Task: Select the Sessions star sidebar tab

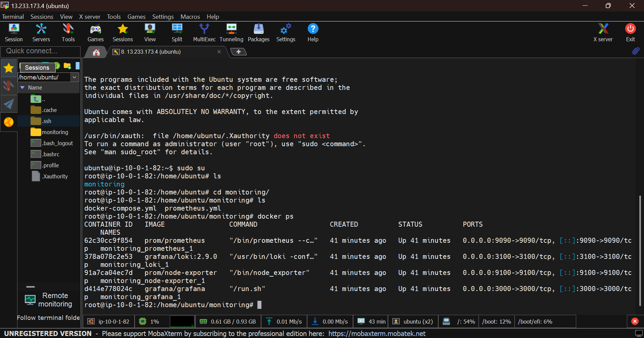Action: tap(9, 68)
